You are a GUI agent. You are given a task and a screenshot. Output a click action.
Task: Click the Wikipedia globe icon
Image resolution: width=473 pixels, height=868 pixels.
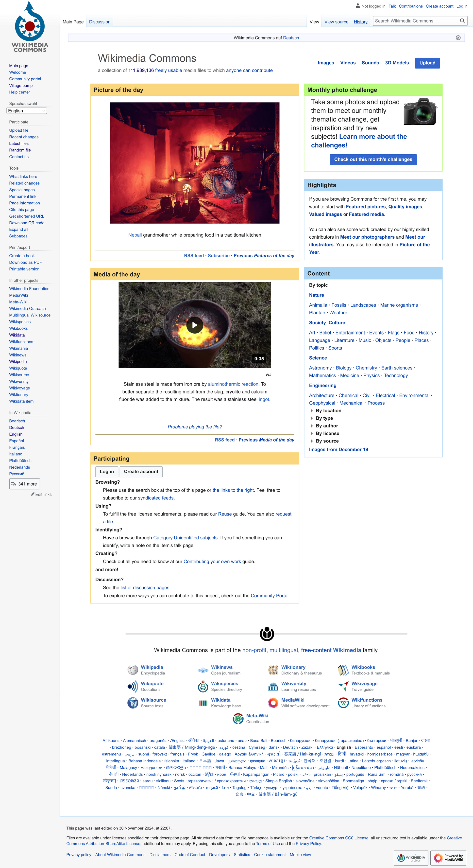[133, 670]
